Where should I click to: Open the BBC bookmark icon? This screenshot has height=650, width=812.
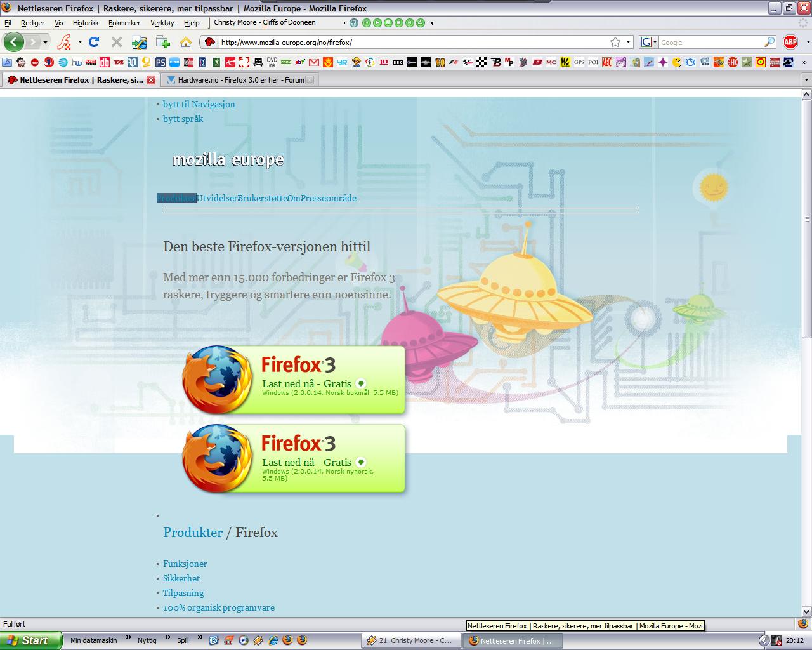398,62
